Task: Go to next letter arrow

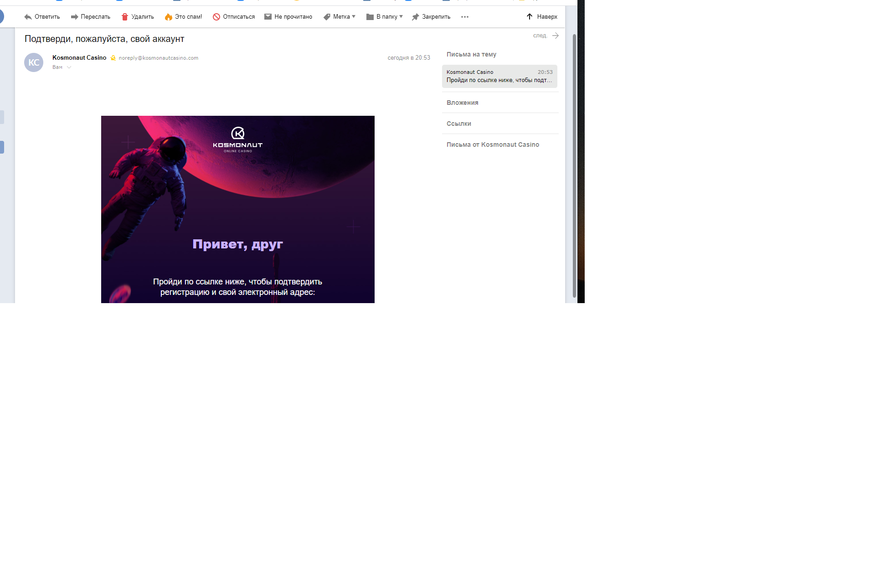Action: (x=555, y=36)
